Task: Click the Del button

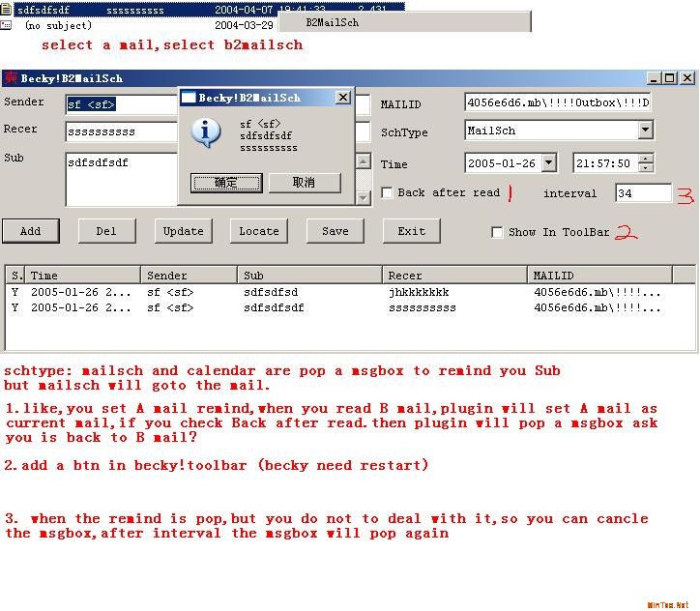Action: (x=106, y=231)
